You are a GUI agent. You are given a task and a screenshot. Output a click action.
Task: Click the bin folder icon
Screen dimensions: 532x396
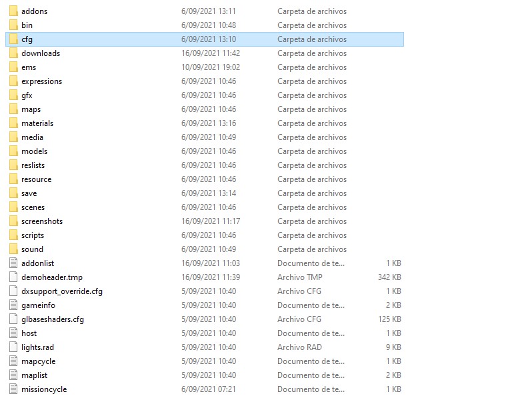[x=13, y=25]
